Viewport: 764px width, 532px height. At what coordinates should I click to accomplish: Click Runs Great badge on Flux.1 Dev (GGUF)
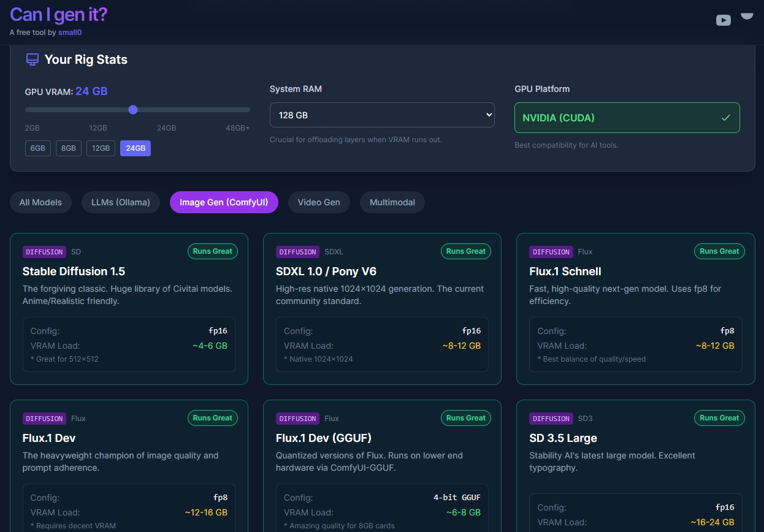466,418
